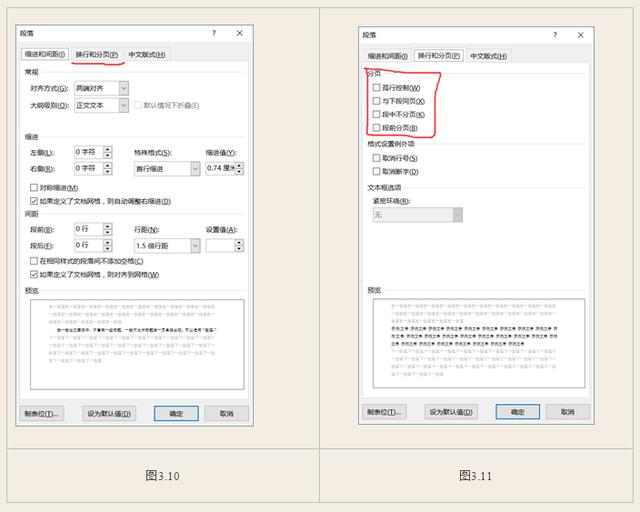Viewport: 640px width, 512px height.
Task: Click 设为默认值(D) button in 图3.11 dialog
Action: click(x=451, y=412)
